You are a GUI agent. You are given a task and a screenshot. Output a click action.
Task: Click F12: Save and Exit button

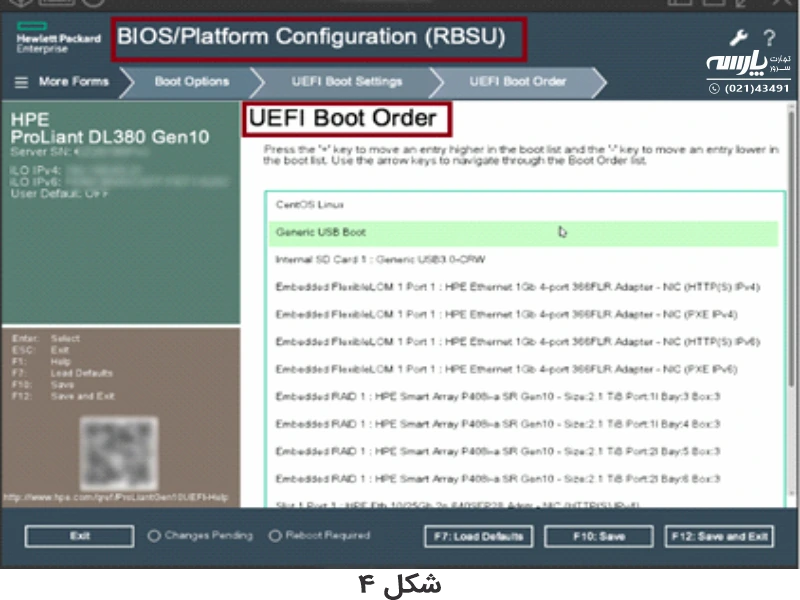[719, 536]
